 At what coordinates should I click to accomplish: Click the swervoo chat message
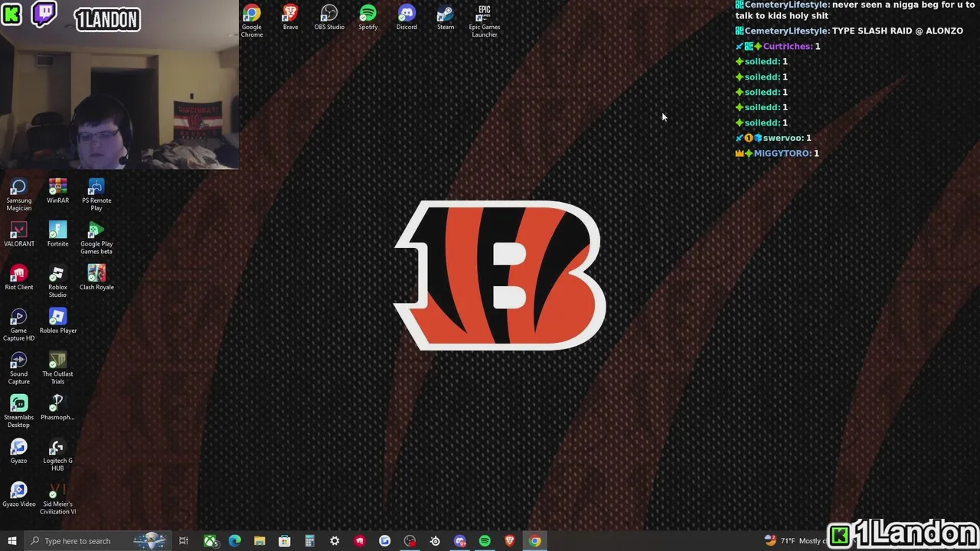tap(773, 138)
